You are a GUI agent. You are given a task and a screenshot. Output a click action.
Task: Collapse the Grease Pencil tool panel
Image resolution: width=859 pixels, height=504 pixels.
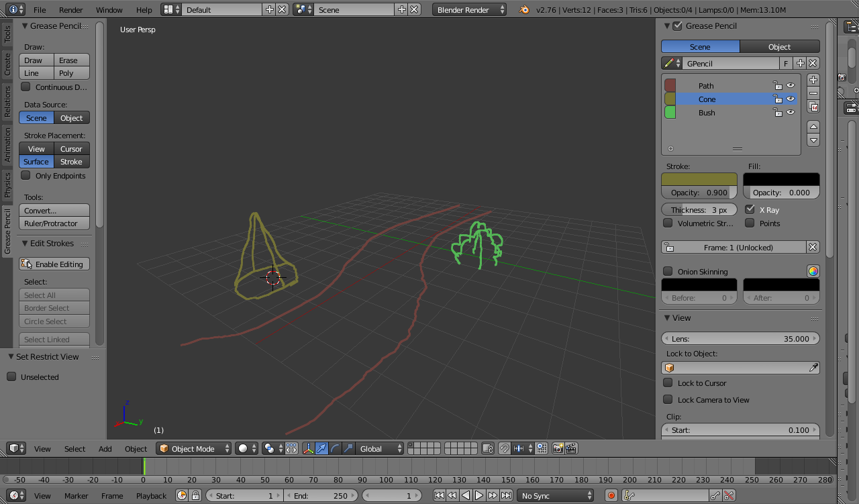coord(25,26)
